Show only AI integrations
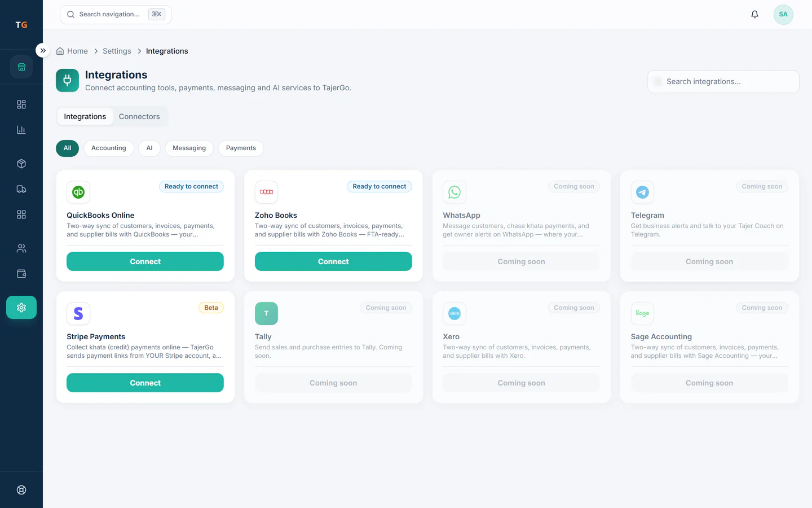 (149, 148)
